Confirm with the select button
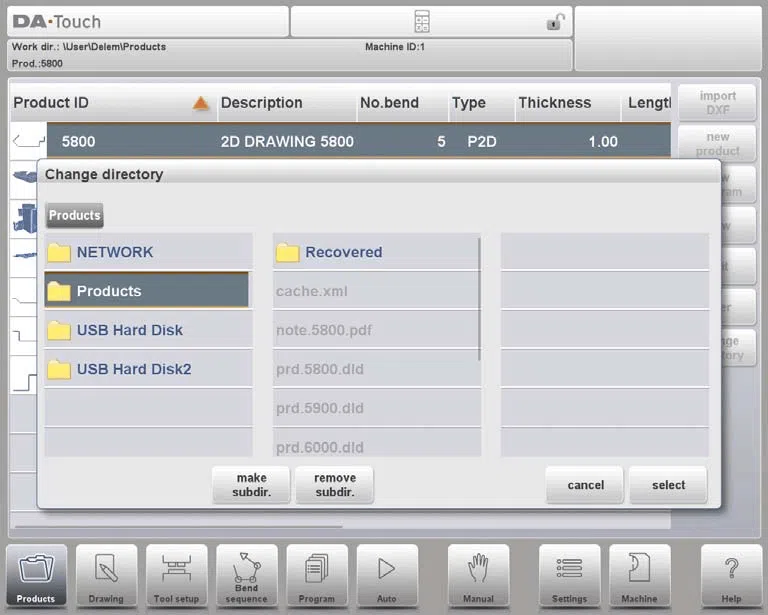Screen dimensions: 768x615 [668, 485]
